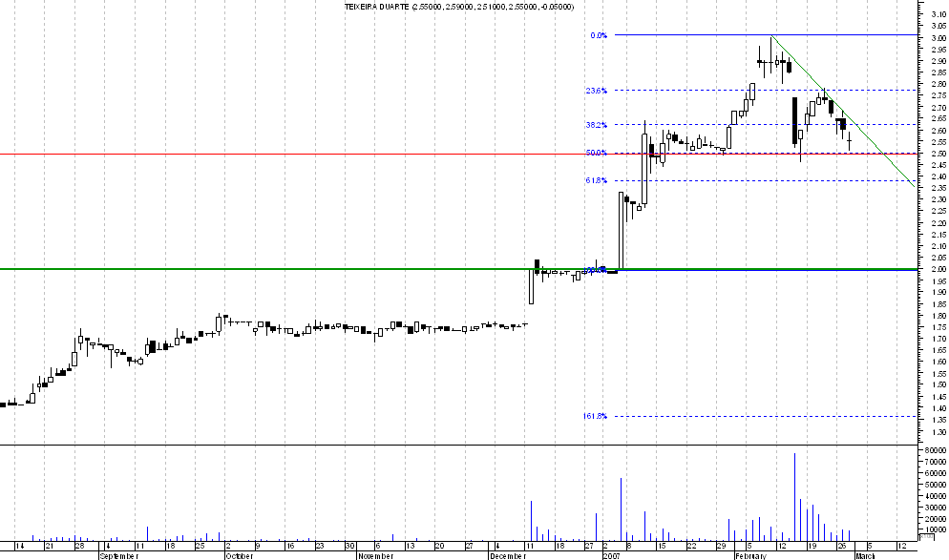Click the green descending trendline
Screen dimensions: 949x560
(844, 113)
